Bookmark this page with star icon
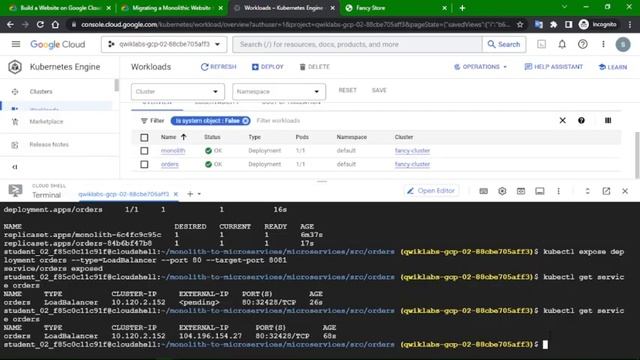 point(520,24)
